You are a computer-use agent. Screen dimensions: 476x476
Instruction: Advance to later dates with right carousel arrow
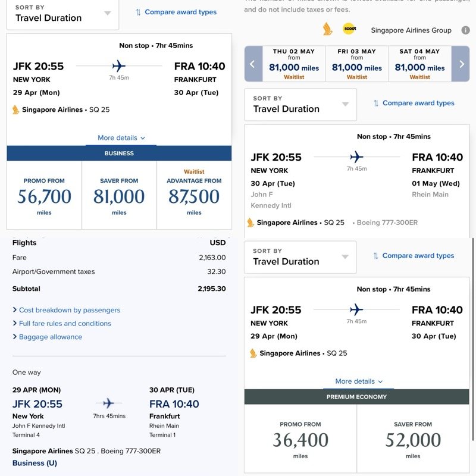click(x=461, y=64)
